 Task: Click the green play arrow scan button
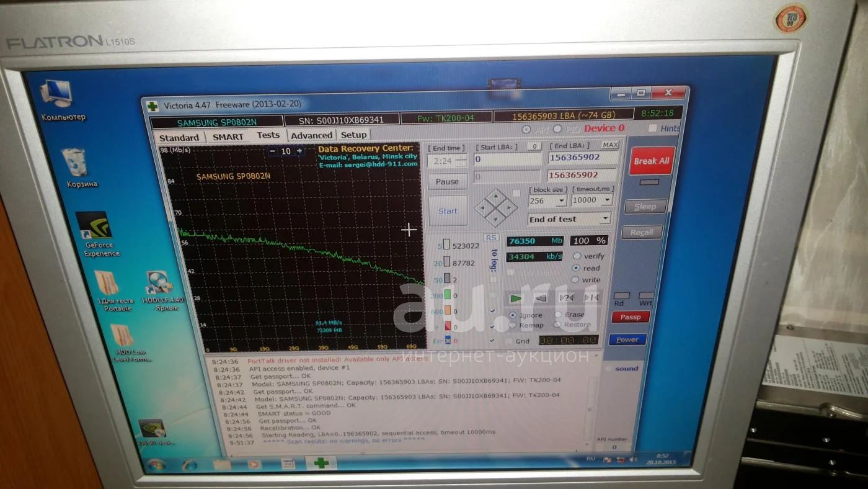tap(516, 298)
